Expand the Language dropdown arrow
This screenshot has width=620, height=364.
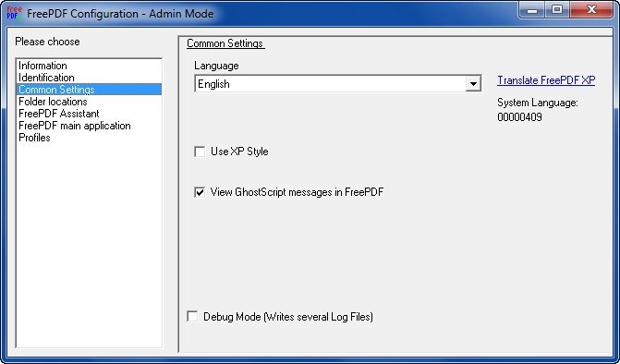[473, 84]
